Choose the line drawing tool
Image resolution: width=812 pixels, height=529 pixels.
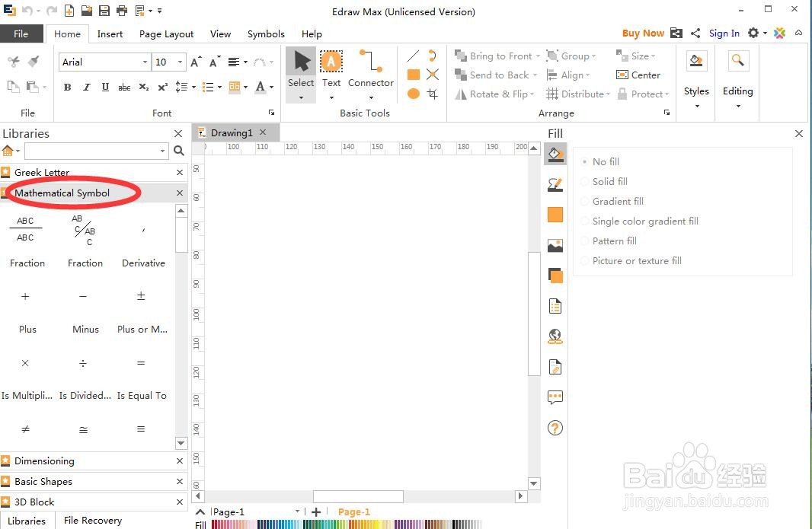pyautogui.click(x=414, y=56)
